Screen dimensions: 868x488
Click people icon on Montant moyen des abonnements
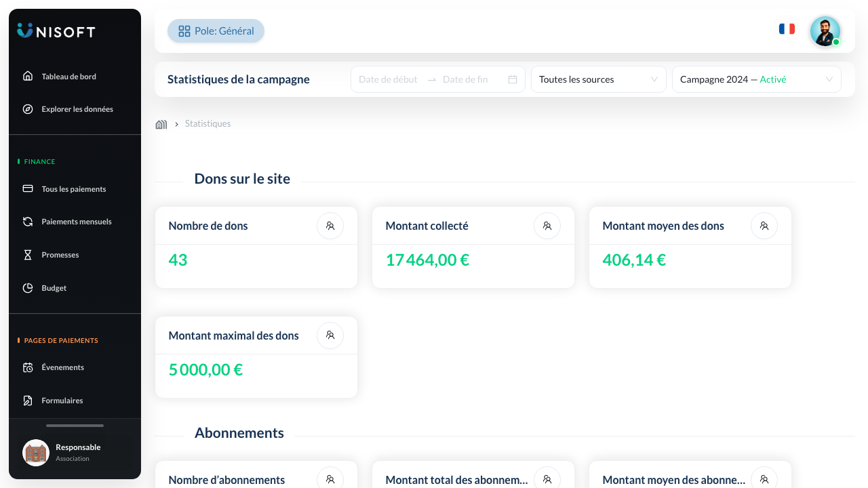coord(764,479)
